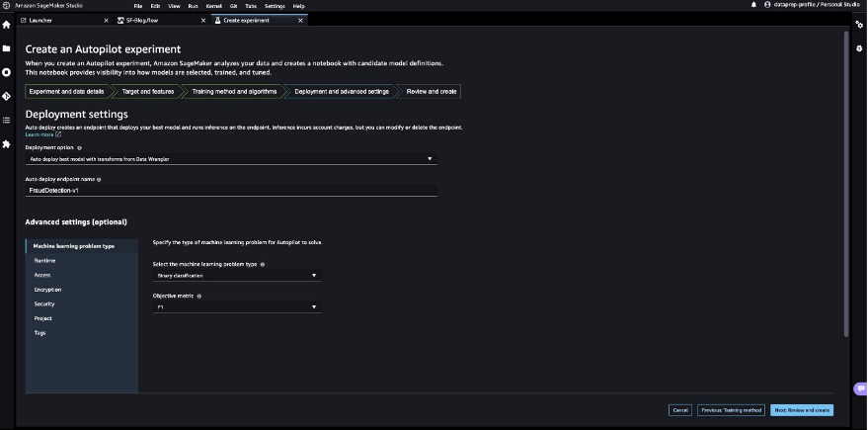The image size is (868, 430).
Task: Select Machine learning problem type section
Action: pos(82,246)
